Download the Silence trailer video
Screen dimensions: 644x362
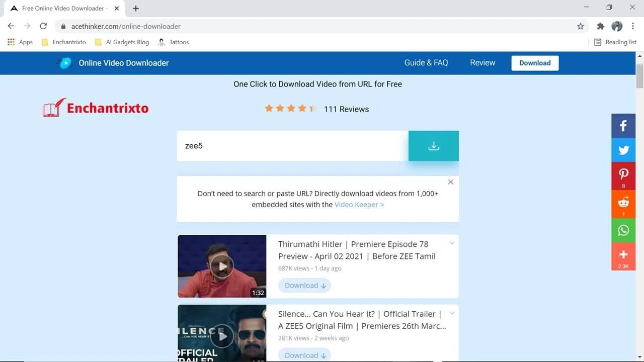coord(304,355)
